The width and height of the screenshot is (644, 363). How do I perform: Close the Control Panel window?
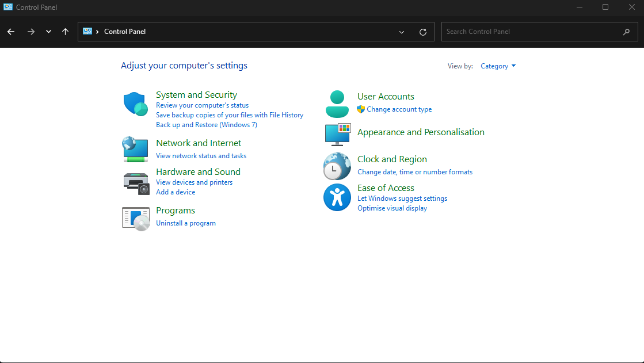pyautogui.click(x=632, y=7)
